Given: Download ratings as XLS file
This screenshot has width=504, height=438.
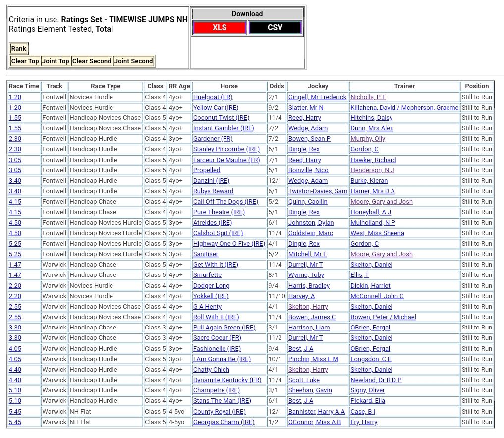Looking at the screenshot, I should pos(220,28).
